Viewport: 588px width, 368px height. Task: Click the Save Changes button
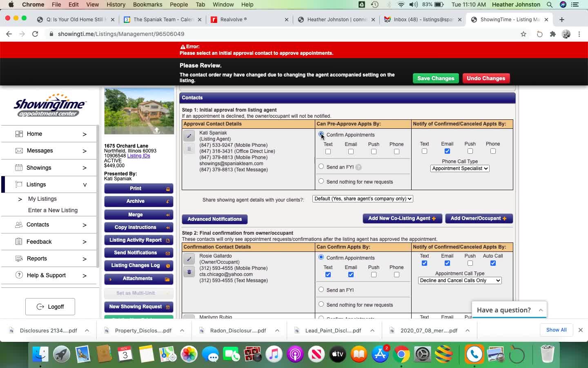[x=436, y=78]
